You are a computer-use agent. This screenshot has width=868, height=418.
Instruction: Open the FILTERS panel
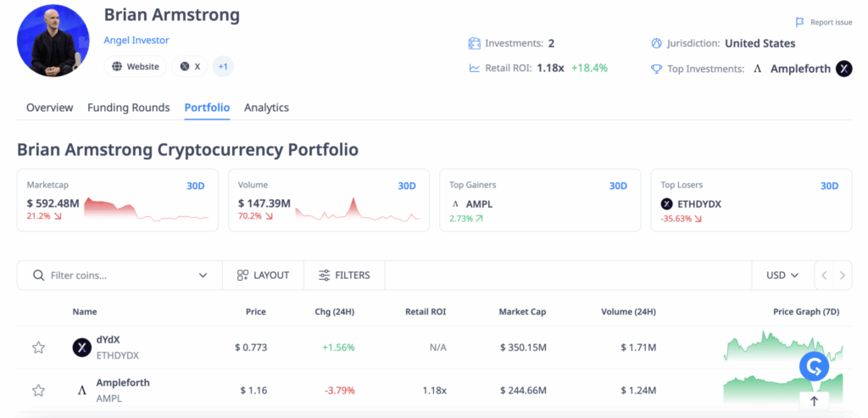pyautogui.click(x=344, y=276)
